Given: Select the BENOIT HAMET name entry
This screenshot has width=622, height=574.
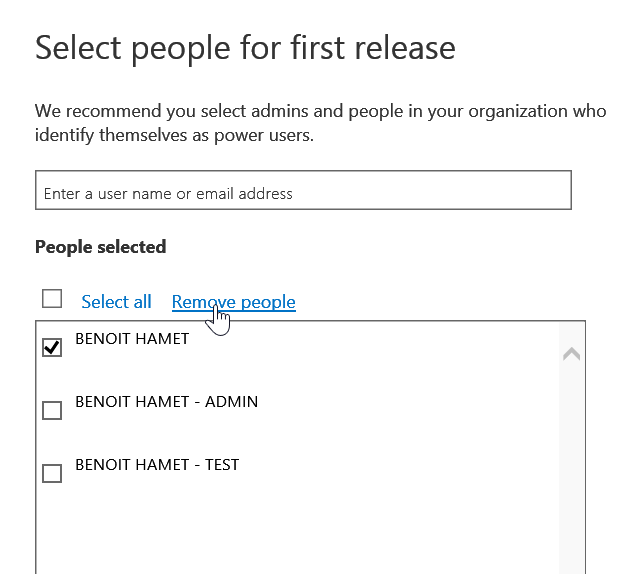Looking at the screenshot, I should coord(132,339).
